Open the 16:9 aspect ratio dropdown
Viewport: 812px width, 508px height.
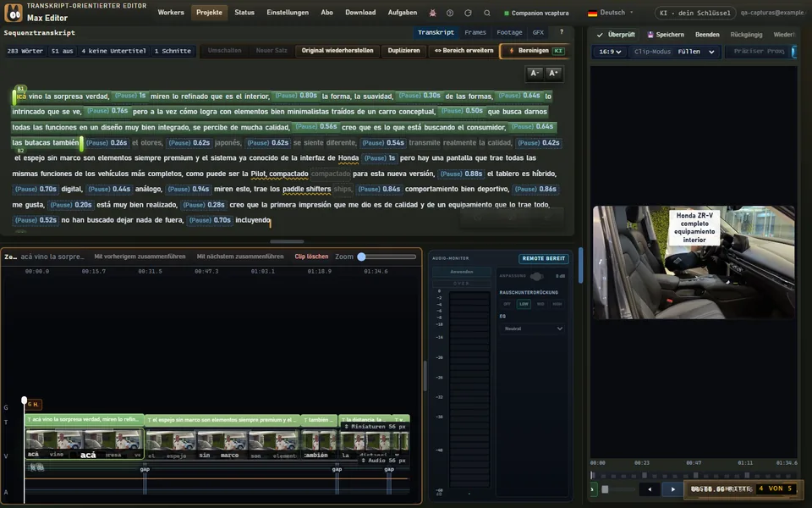610,52
